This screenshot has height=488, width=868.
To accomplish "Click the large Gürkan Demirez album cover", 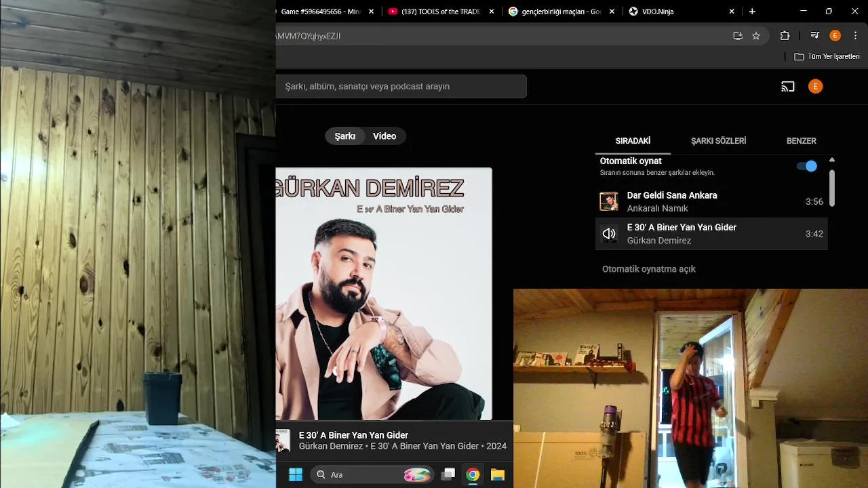I will (x=384, y=294).
